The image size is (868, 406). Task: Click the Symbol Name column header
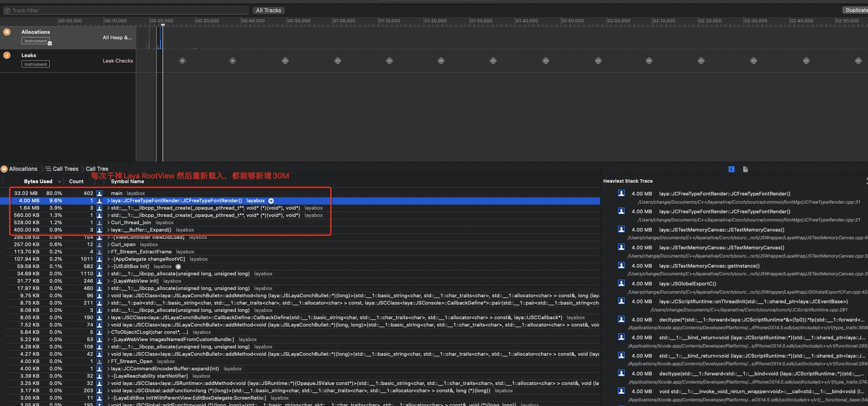coord(128,181)
